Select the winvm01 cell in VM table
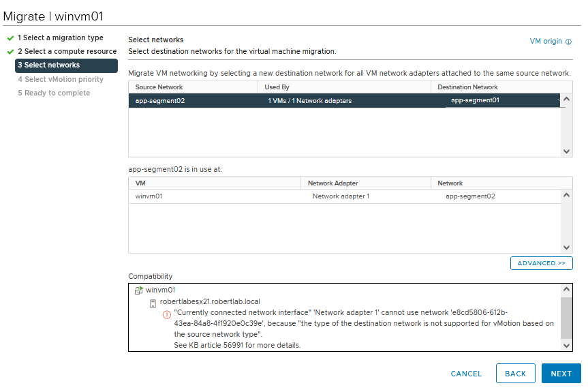 149,196
